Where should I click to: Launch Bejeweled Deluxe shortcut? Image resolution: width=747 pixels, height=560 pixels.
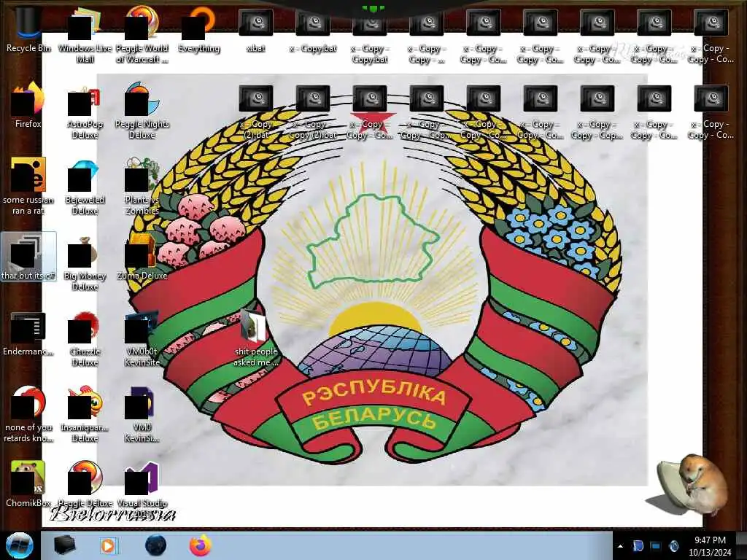point(85,186)
